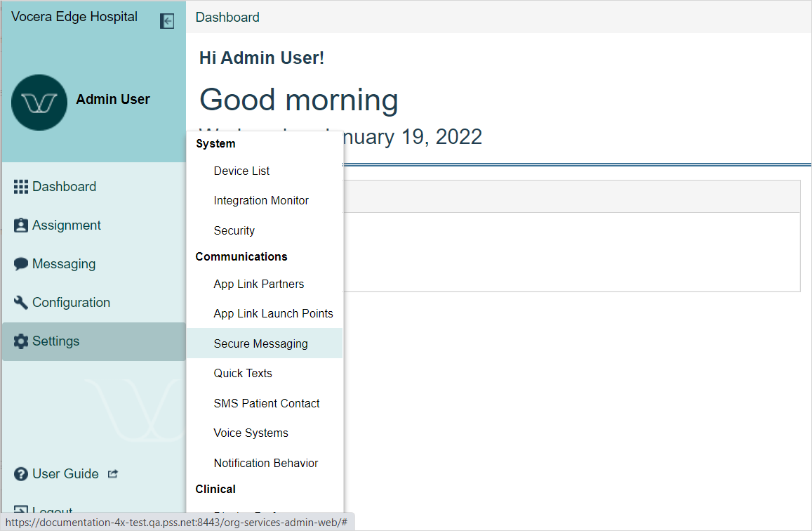Click the User Guide question mark icon
Screen dimensions: 812x531
click(21, 474)
